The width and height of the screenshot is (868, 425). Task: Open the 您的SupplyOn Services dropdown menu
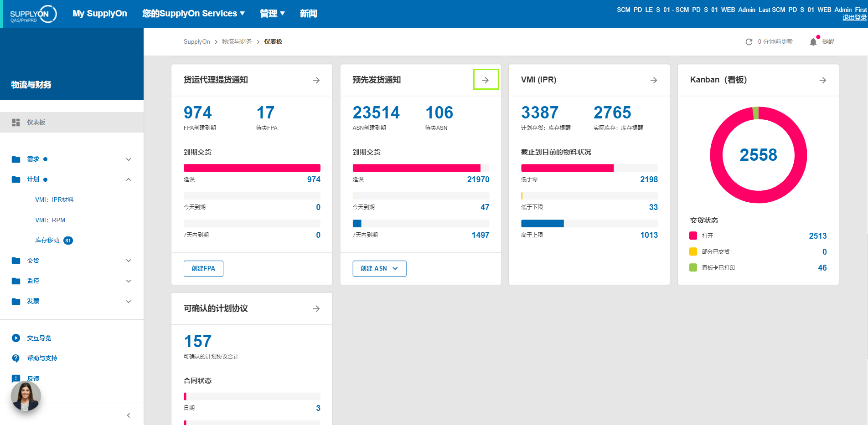point(193,14)
